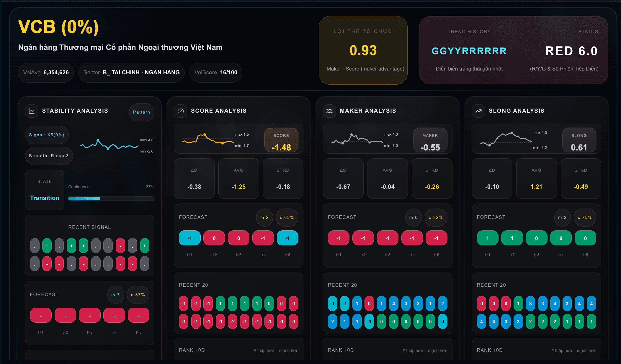
Task: Click the m:0 pill in Maker forecast
Action: coord(413,217)
